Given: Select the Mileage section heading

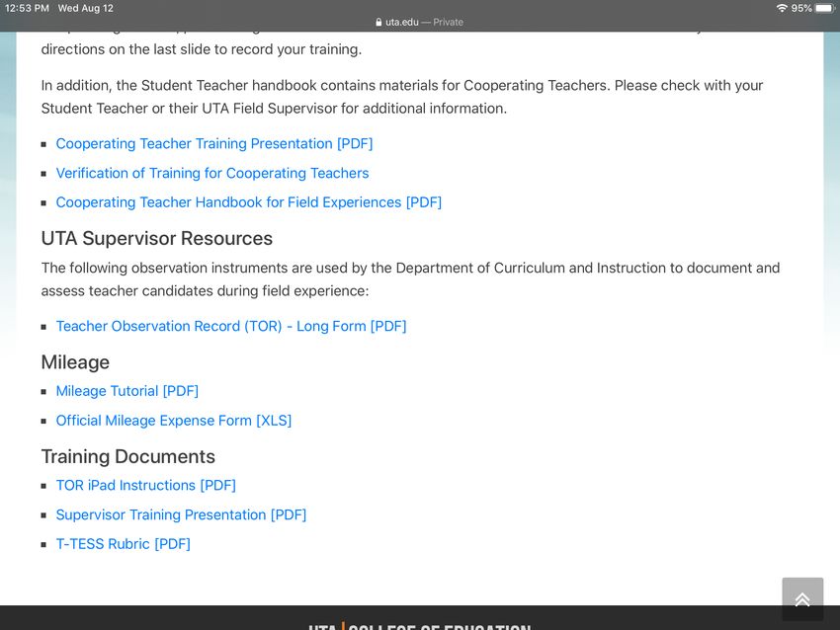Looking at the screenshot, I should pyautogui.click(x=75, y=362).
